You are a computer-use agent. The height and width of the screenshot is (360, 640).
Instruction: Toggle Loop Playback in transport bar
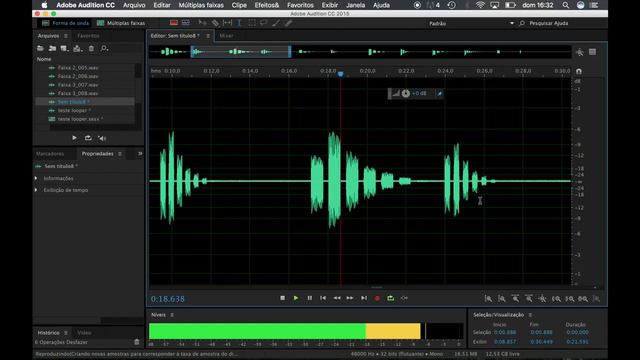click(x=391, y=298)
